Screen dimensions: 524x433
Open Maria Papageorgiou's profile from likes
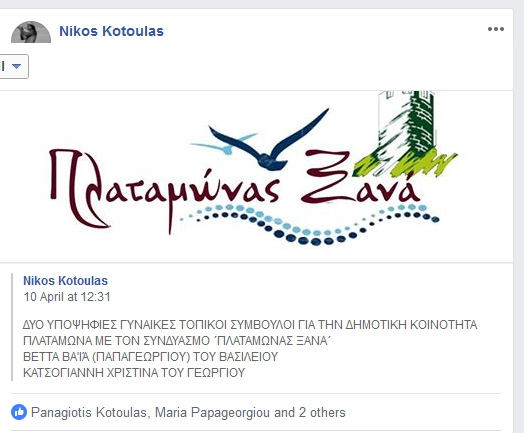[212, 412]
